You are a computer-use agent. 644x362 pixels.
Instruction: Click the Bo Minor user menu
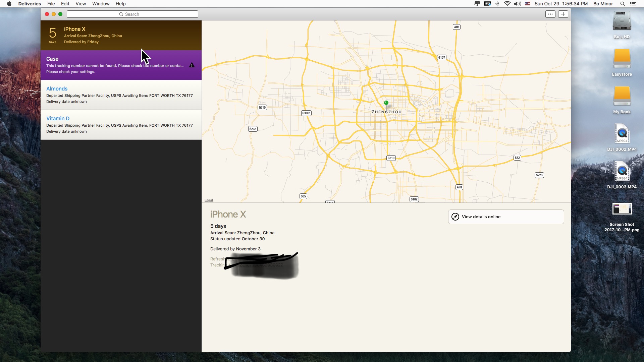(603, 4)
